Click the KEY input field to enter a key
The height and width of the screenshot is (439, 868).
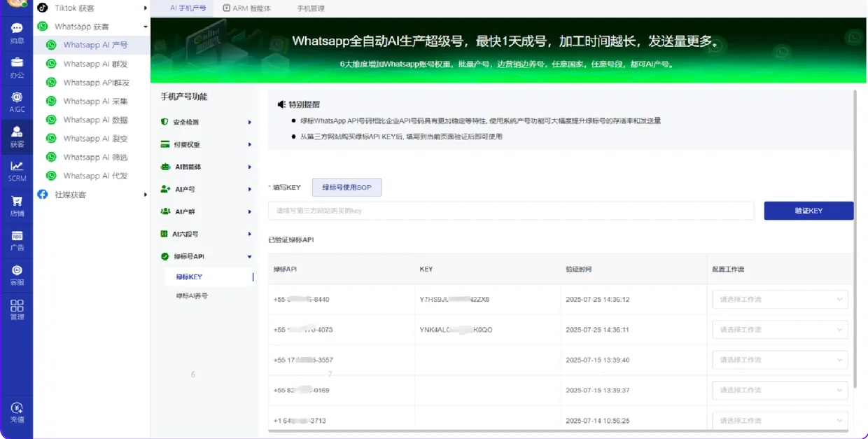511,210
